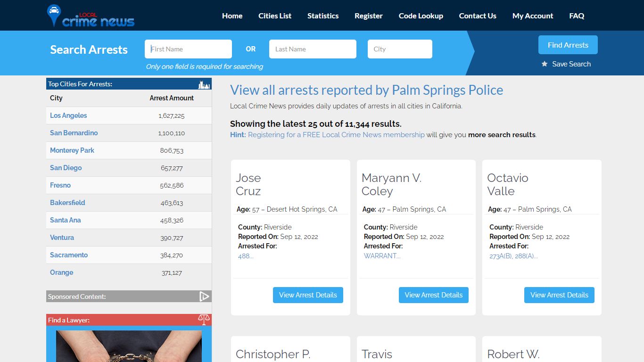644x362 pixels.
Task: Click the scales icon in Find a Lawyer
Action: tap(204, 320)
